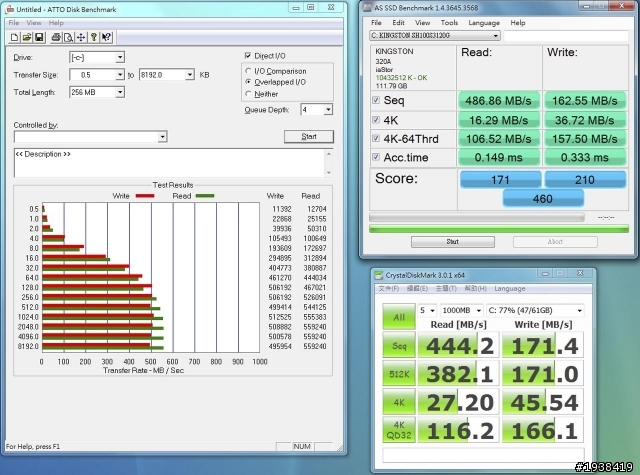Open ATTO View menu

34,23
